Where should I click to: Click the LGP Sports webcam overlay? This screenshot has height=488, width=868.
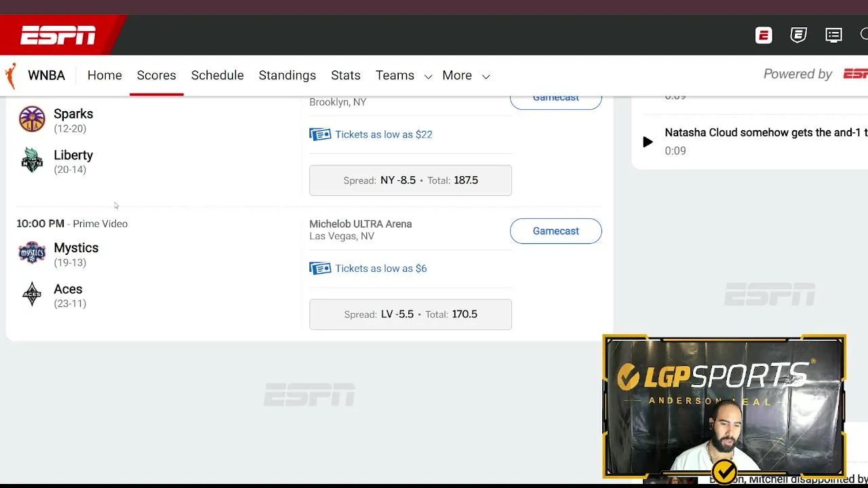click(724, 407)
